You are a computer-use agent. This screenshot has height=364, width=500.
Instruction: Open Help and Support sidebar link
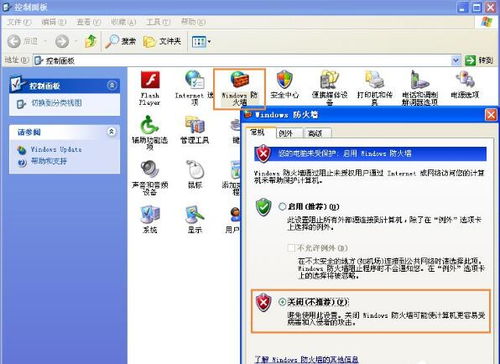(x=49, y=161)
